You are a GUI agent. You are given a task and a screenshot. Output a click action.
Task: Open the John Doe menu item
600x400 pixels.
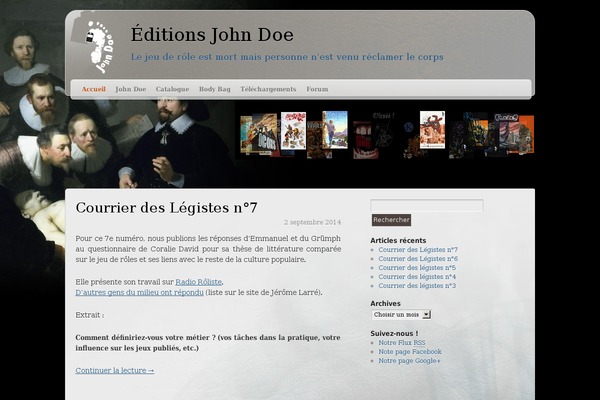131,89
